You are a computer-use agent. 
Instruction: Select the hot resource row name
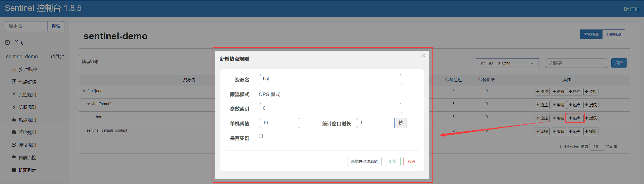click(x=98, y=117)
